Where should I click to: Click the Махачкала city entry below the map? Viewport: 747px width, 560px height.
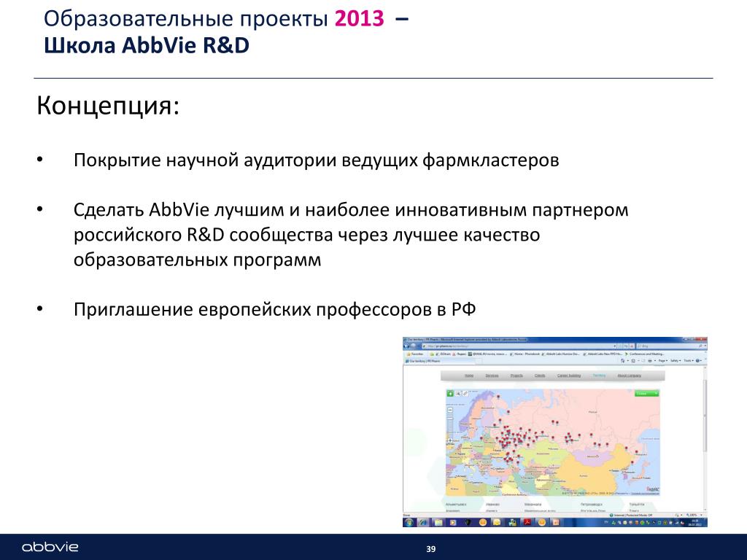[x=533, y=505]
